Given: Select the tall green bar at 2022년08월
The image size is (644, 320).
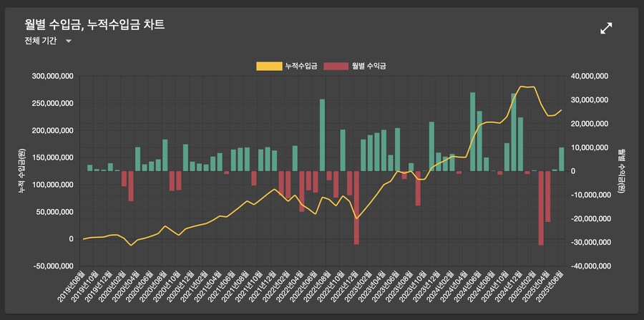Looking at the screenshot, I should click(x=322, y=135).
